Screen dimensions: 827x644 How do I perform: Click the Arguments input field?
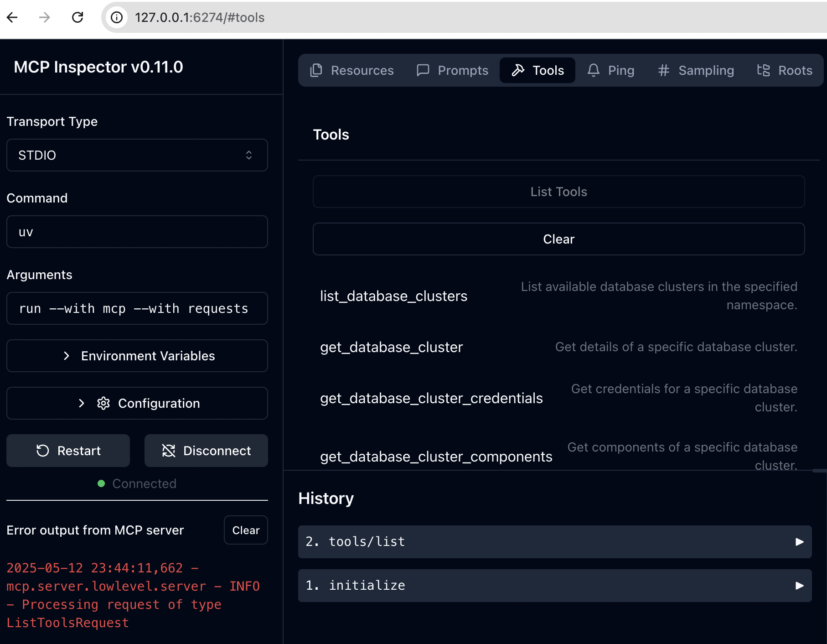[x=137, y=308]
